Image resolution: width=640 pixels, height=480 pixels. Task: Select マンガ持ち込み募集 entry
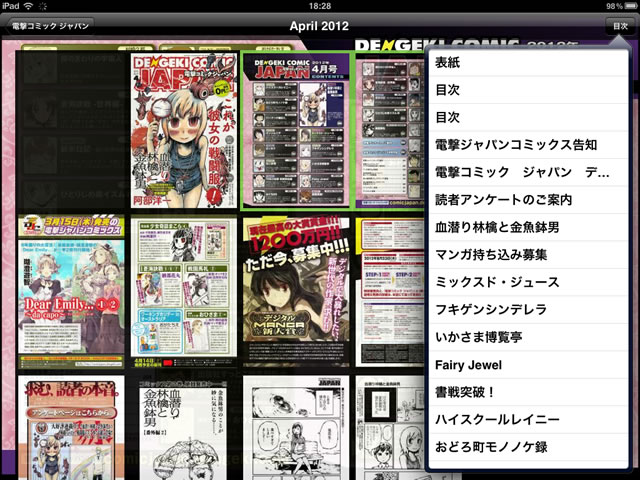point(529,255)
